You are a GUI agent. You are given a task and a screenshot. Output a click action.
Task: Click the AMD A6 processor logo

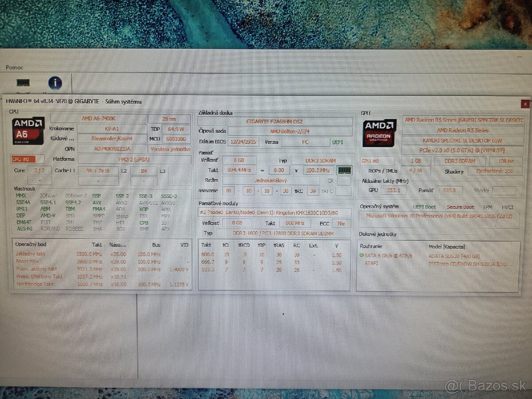click(x=28, y=131)
